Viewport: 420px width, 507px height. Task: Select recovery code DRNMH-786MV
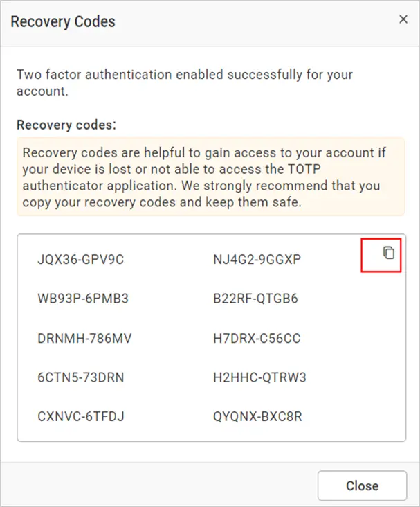[84, 338]
